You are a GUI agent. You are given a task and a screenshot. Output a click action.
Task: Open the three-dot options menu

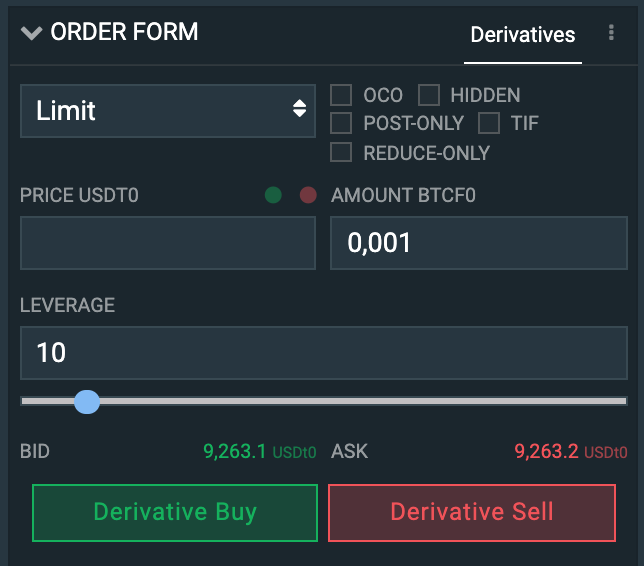coord(611,32)
